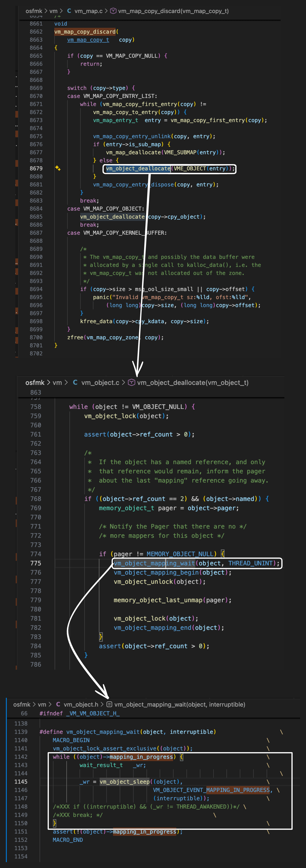Open the vm folder breadcrumb in the vm_object.c pane
The width and height of the screenshot is (306, 868).
[57, 382]
